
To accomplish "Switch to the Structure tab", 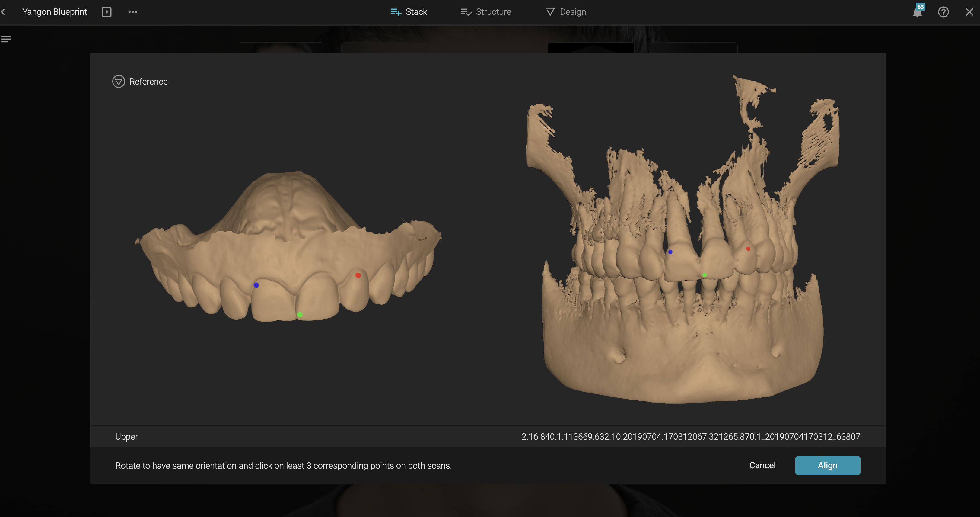I will (x=486, y=12).
